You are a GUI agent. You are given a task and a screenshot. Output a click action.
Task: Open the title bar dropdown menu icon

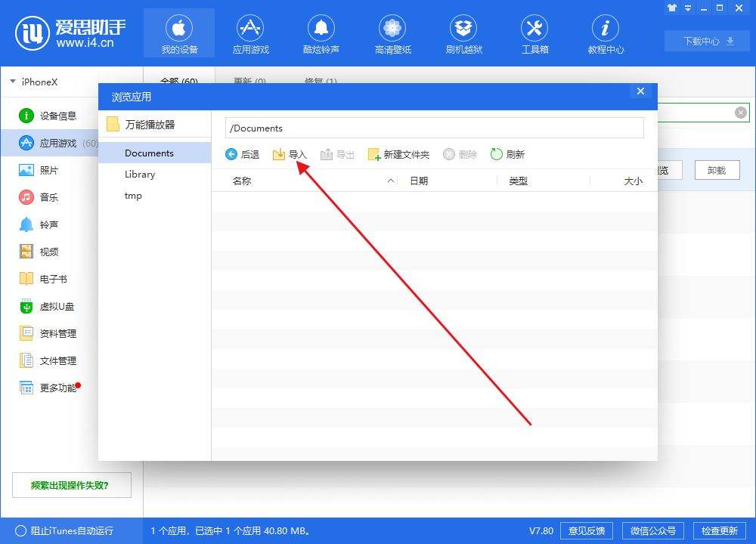[688, 8]
